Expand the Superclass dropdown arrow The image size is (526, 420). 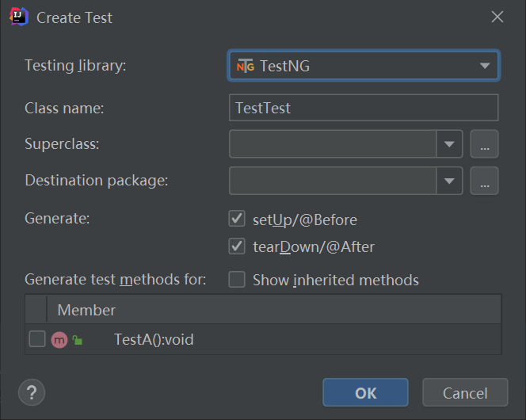pos(449,144)
